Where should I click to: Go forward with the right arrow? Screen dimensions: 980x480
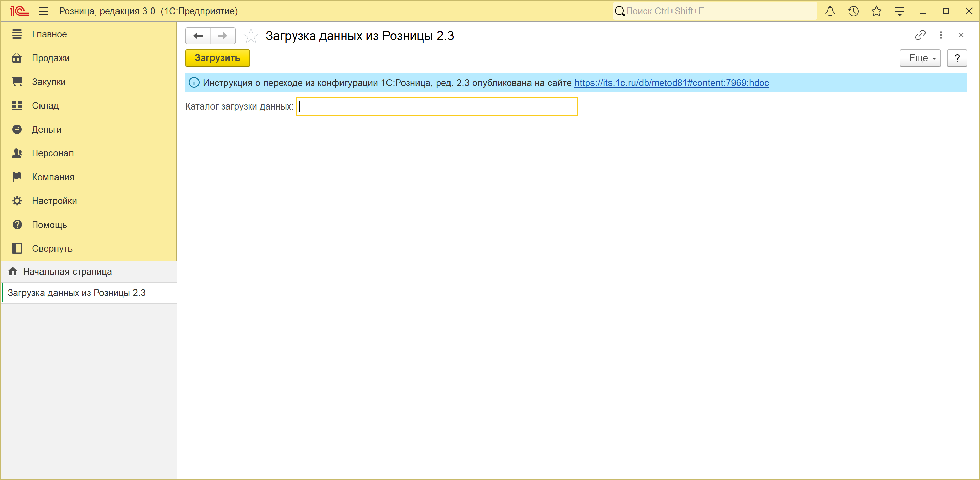click(x=223, y=36)
